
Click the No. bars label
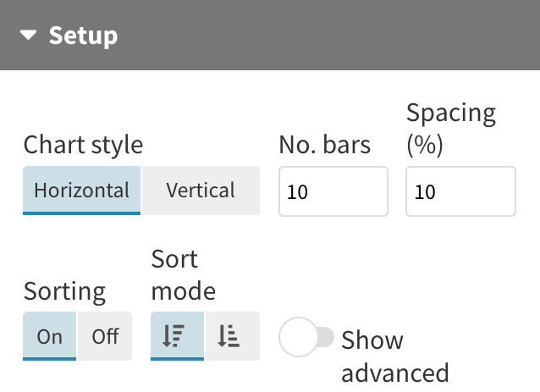click(324, 145)
